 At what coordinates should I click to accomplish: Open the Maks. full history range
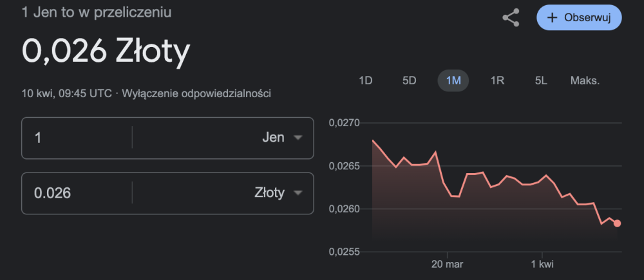[585, 80]
